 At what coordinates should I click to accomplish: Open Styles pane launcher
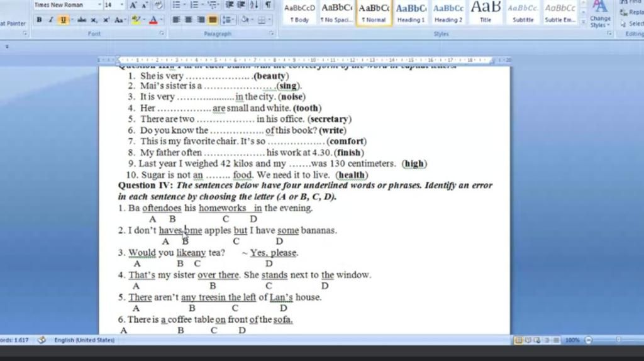tap(609, 33)
